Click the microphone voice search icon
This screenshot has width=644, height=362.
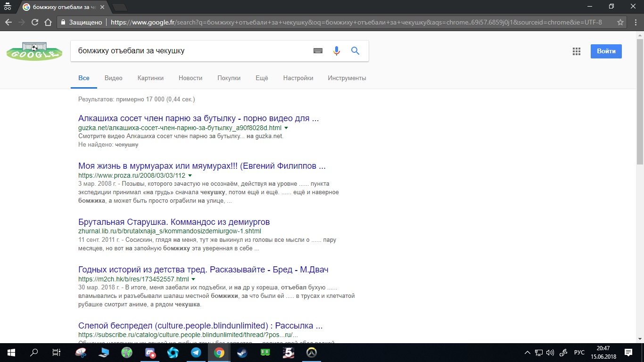[x=337, y=51]
